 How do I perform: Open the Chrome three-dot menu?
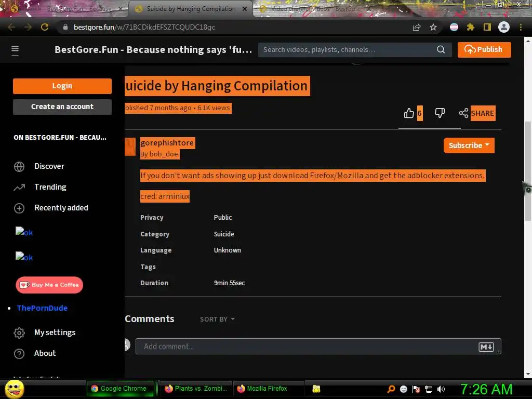tap(521, 27)
